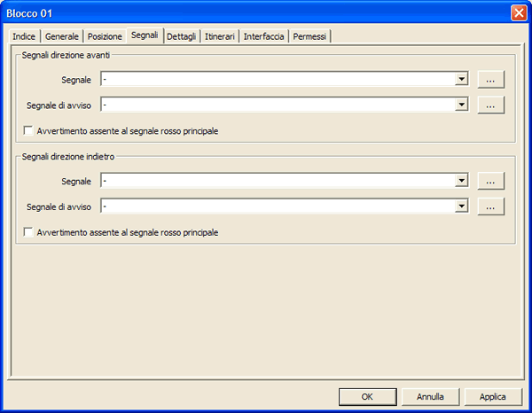Click browse button for forward Segnale di avviso
The image size is (532, 413).
point(491,105)
